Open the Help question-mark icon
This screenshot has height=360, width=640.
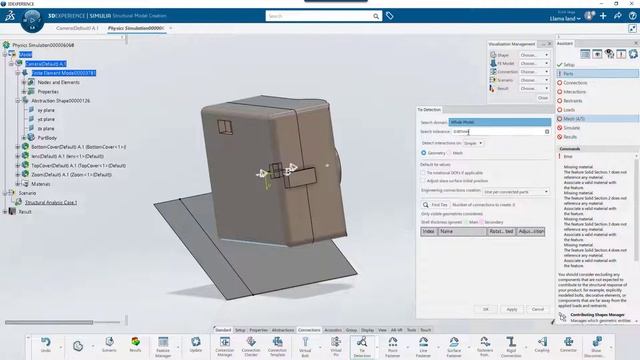pos(632,16)
